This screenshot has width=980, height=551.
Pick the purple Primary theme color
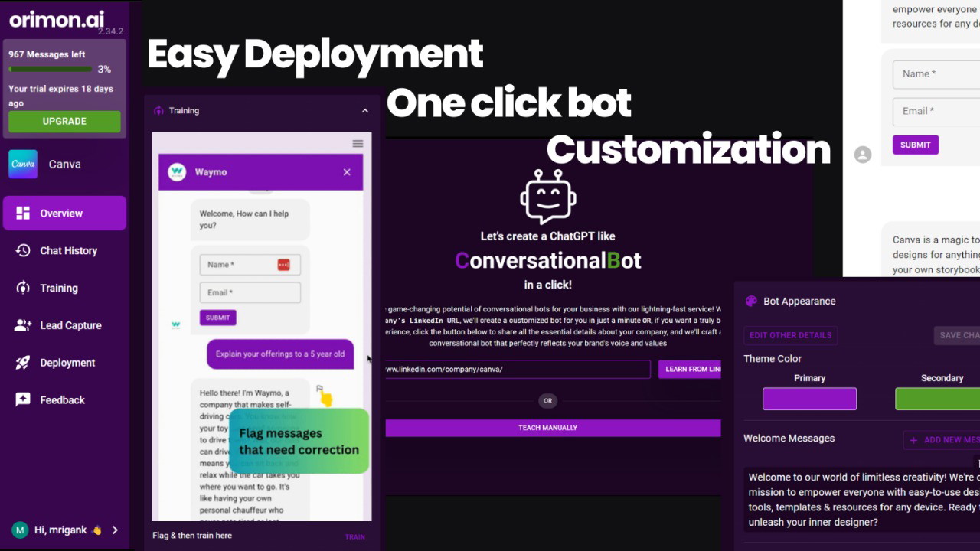pyautogui.click(x=809, y=399)
